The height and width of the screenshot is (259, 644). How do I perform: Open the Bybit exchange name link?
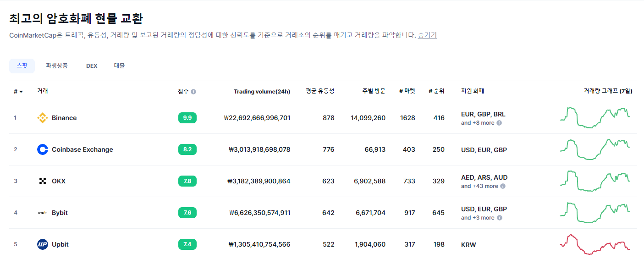click(x=60, y=213)
